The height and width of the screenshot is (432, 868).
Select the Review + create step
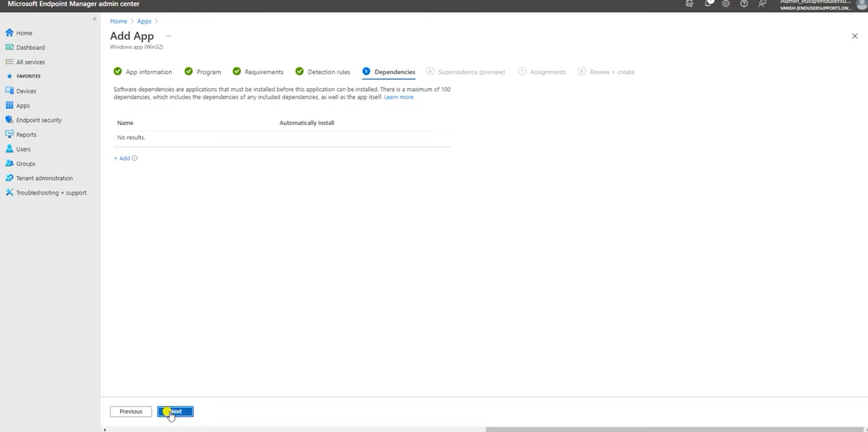click(x=606, y=72)
